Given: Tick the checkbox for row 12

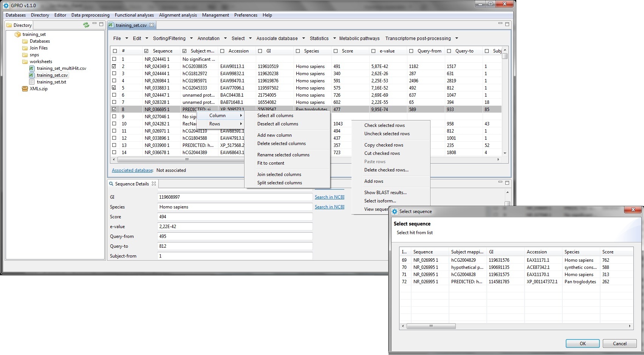Looking at the screenshot, I should click(114, 138).
